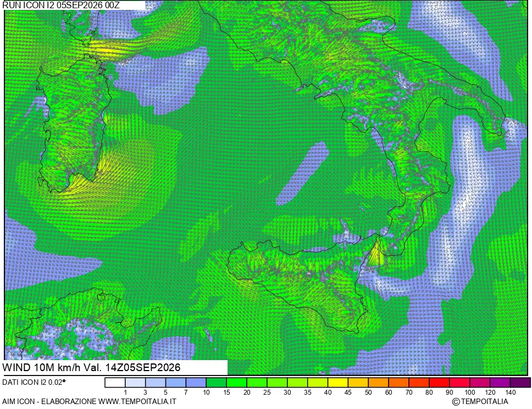
Task: Select the white legend swatch below 1 km/h
Action: (x=115, y=383)
